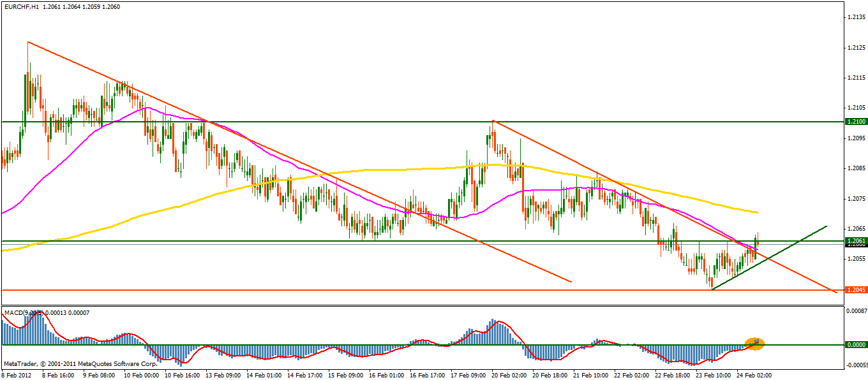Click the 17 Feb 09:00 time label
The image size is (868, 380).
(x=468, y=376)
